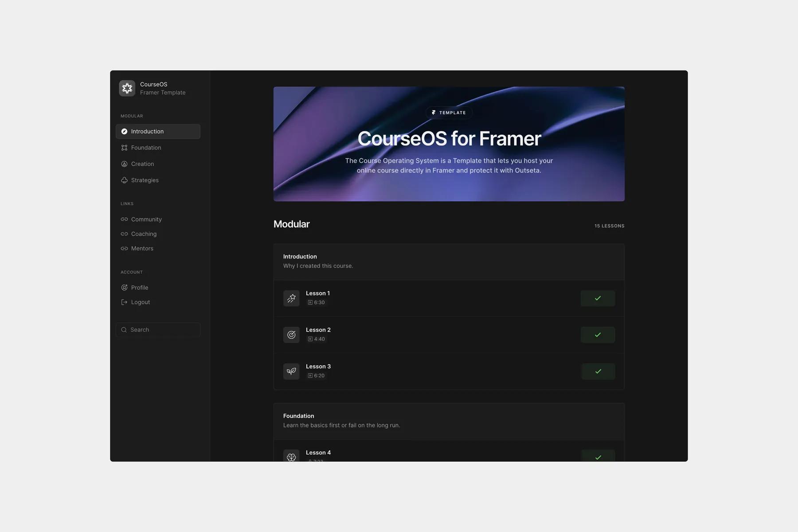Click the Lesson 4 brain icon
This screenshot has height=532, width=798.
click(291, 456)
